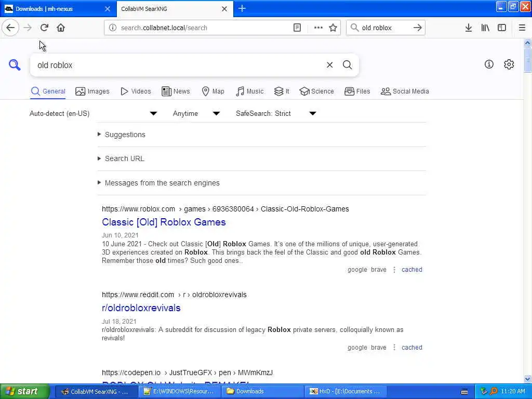Go back to the previous page
Viewport: 532px width, 399px height.
pos(10,28)
